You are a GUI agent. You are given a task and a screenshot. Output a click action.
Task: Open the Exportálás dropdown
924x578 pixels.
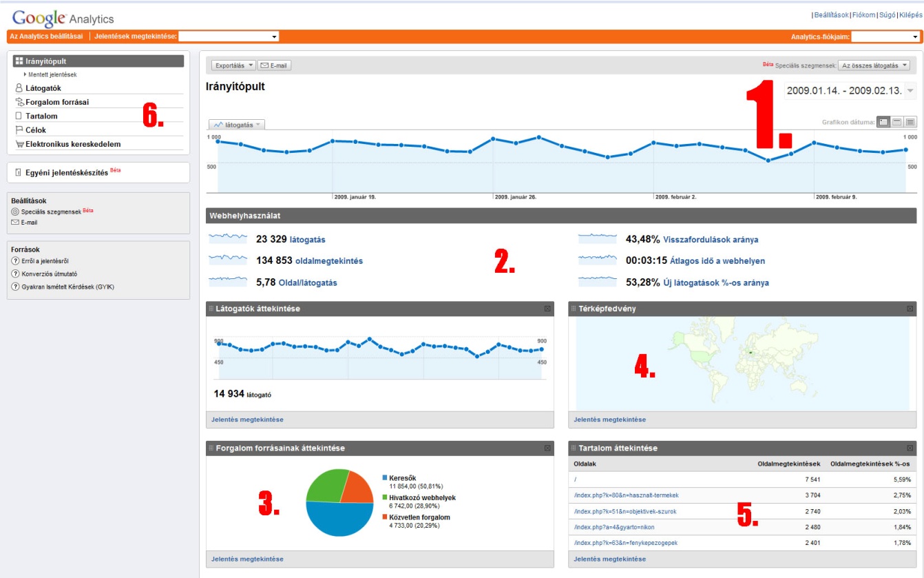point(233,65)
